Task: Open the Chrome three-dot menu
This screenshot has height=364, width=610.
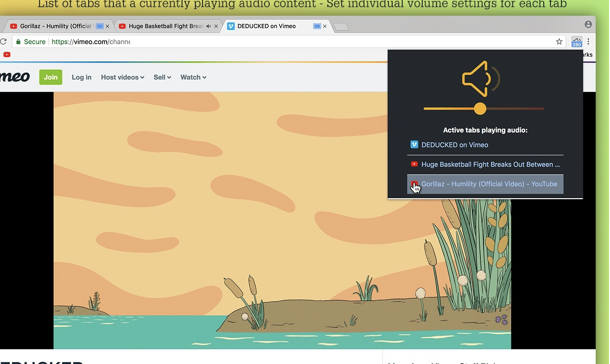Action: [589, 41]
